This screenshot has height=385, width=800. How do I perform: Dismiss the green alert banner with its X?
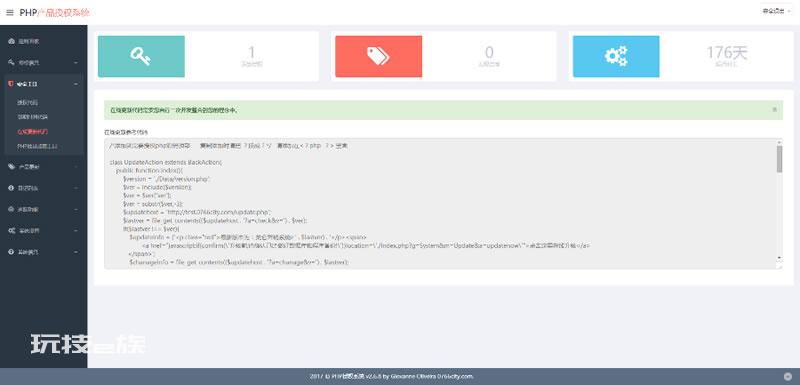(774, 110)
